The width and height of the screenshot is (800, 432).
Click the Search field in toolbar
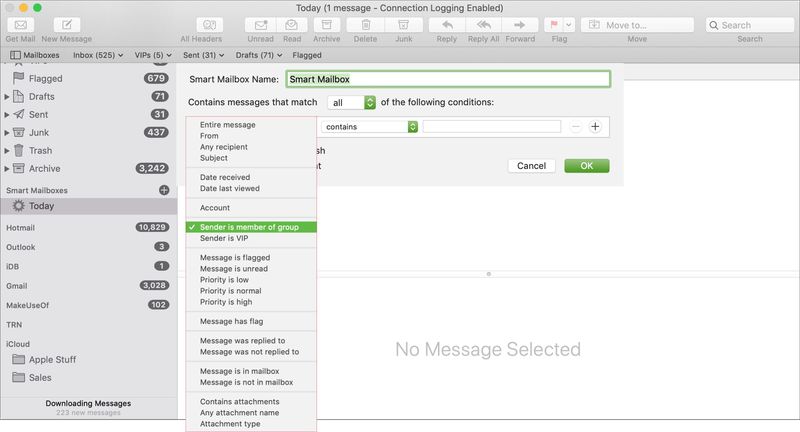pos(750,25)
